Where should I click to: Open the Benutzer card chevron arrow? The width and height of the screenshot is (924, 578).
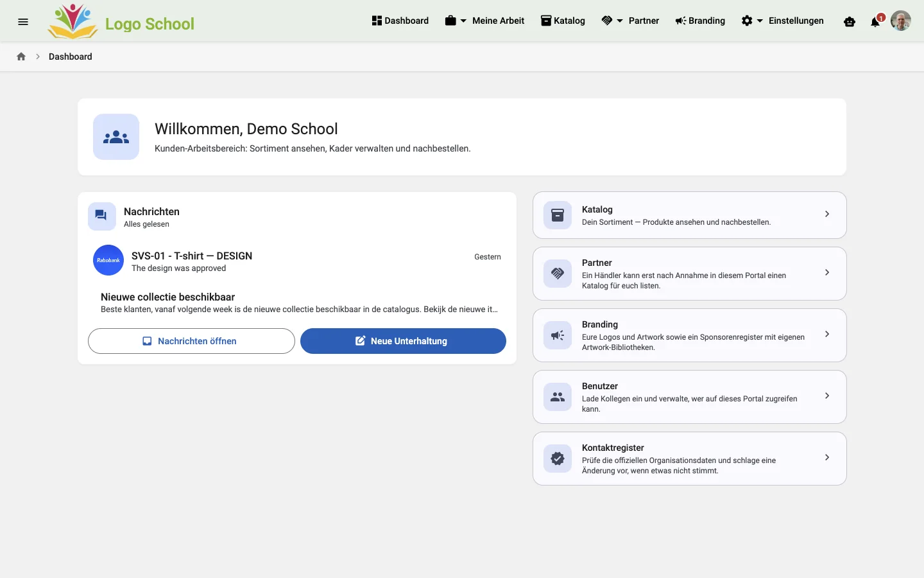coord(827,396)
